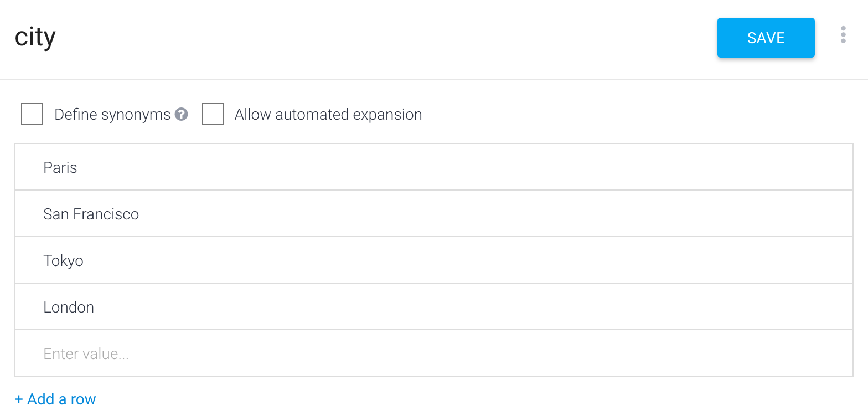868x420 pixels.
Task: Select the London entry row
Action: pos(434,307)
